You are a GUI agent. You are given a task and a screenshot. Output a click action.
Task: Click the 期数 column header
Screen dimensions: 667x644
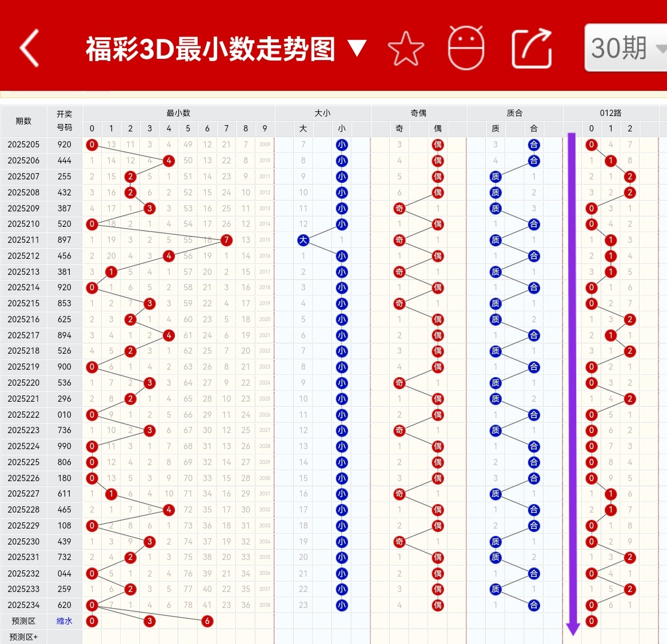coord(23,121)
